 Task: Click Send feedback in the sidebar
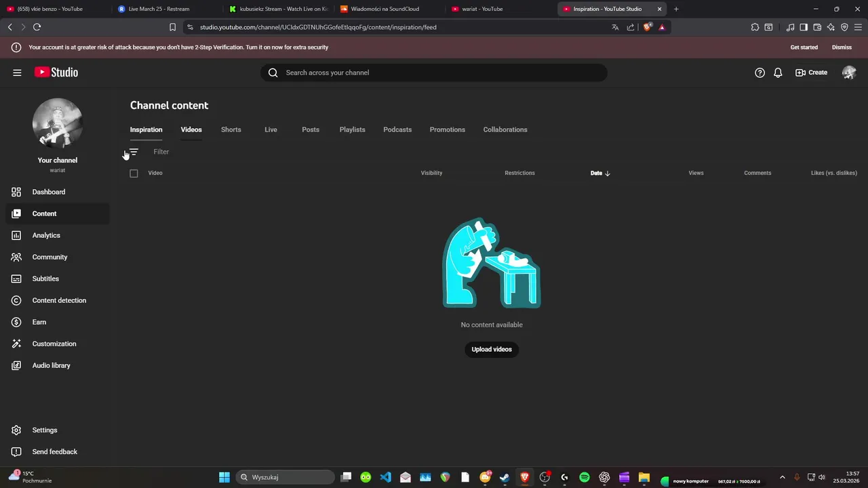click(x=57, y=451)
